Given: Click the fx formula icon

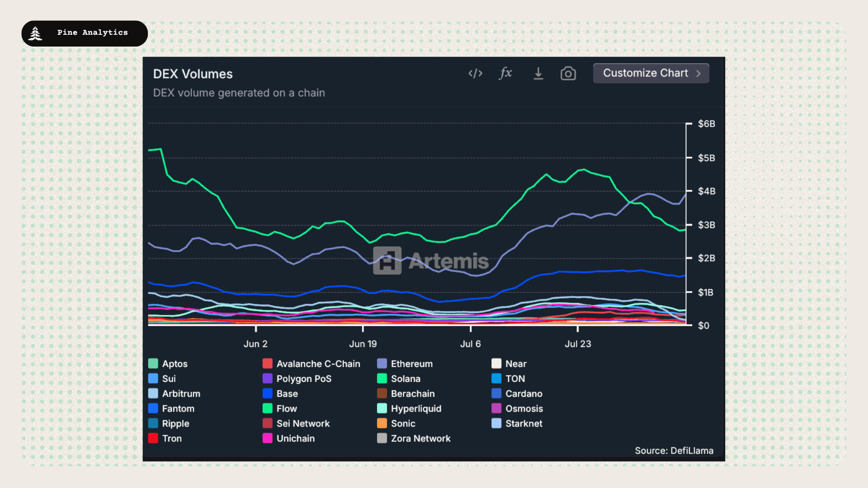Looking at the screenshot, I should (505, 73).
